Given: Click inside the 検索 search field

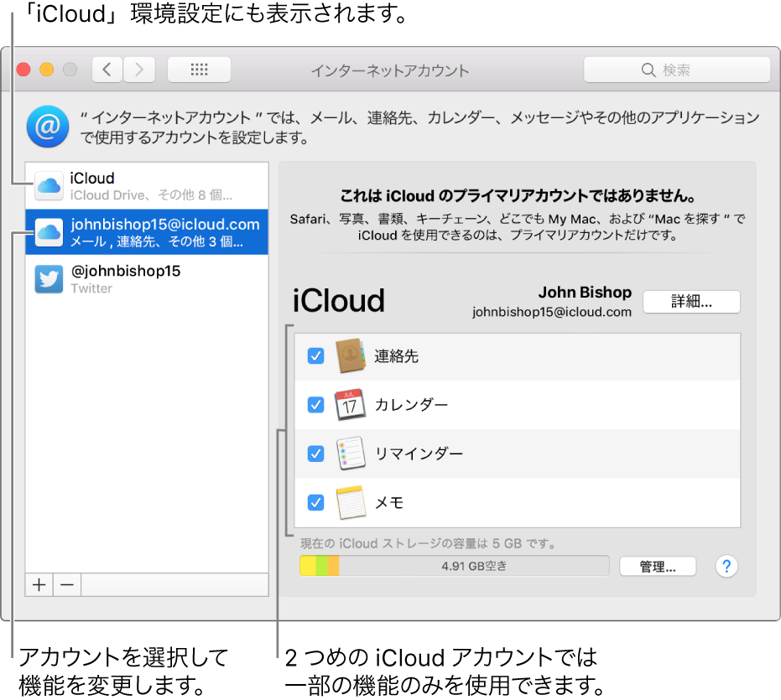Looking at the screenshot, I should pyautogui.click(x=677, y=70).
